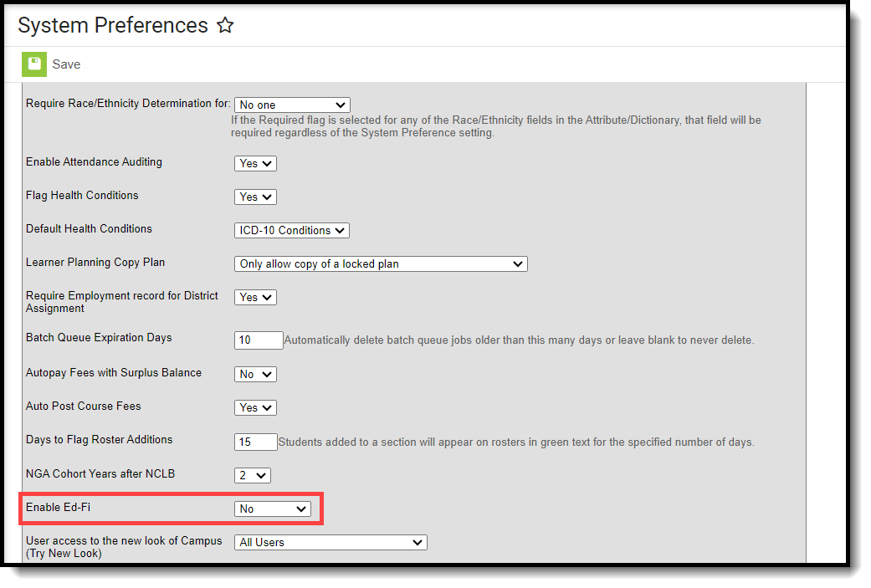Click the Enable Ed-Fi label text
This screenshot has height=588, width=871.
59,507
